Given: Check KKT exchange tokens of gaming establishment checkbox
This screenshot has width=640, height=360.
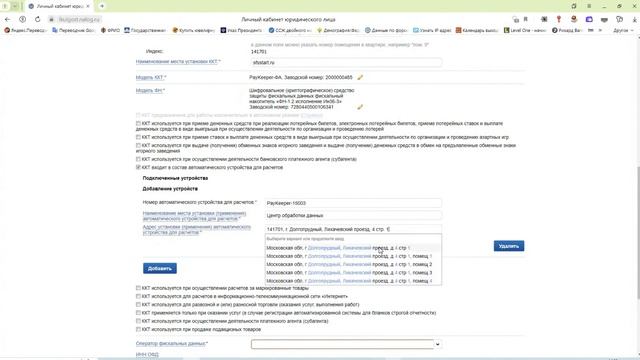Looking at the screenshot, I should [138, 145].
